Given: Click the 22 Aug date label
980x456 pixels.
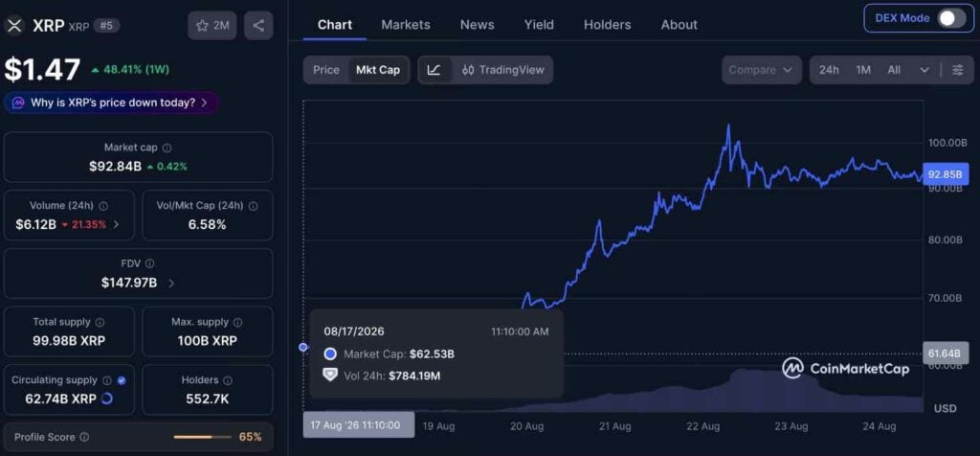Looking at the screenshot, I should (x=703, y=426).
